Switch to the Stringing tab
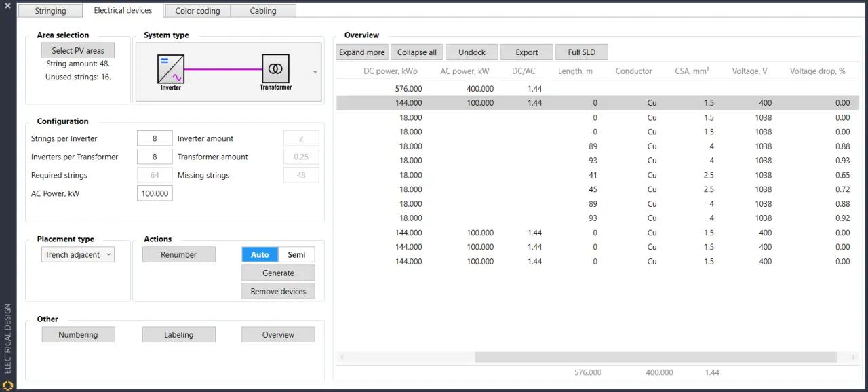The width and height of the screenshot is (868, 392). [50, 11]
